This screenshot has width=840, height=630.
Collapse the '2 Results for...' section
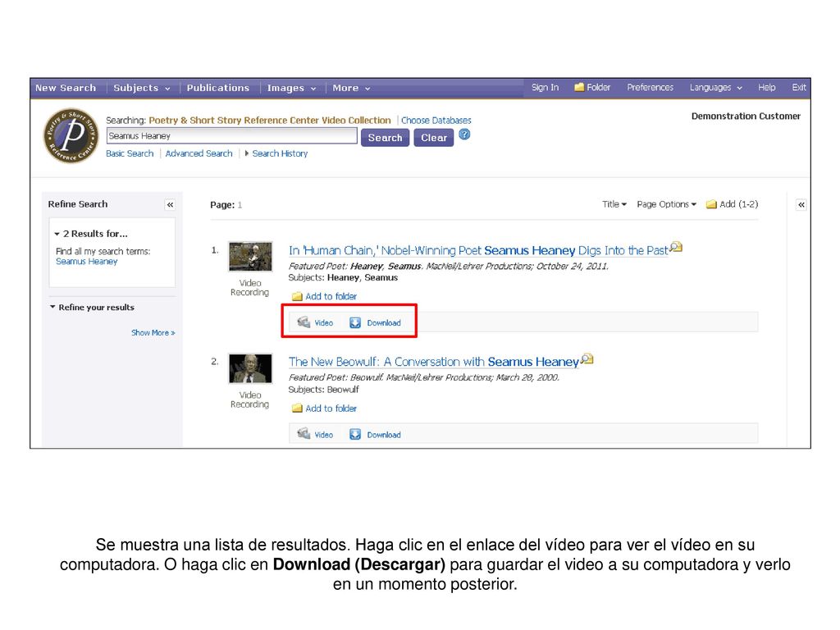pos(57,234)
